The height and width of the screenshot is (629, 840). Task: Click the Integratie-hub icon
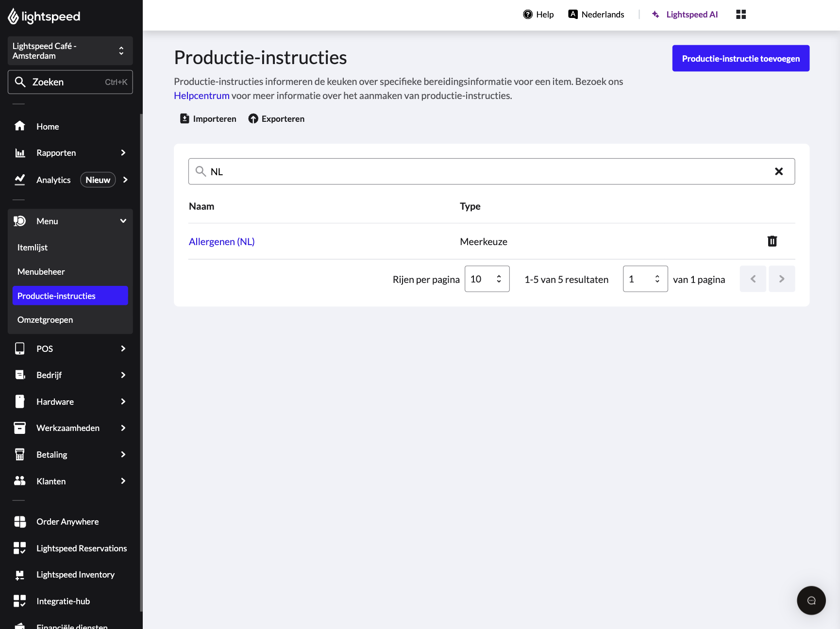coord(20,601)
